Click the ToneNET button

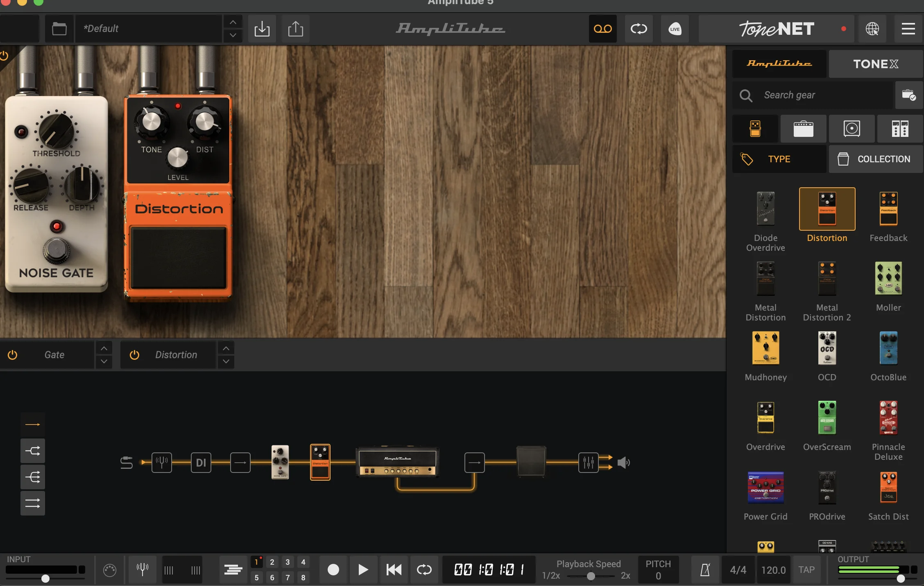coord(776,29)
